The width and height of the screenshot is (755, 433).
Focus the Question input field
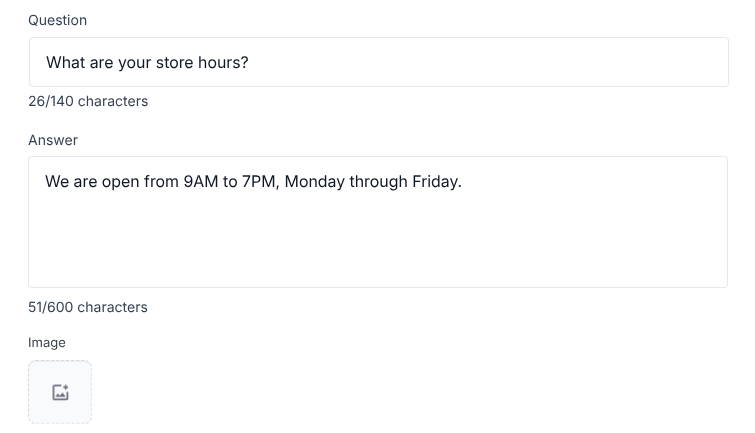tap(378, 62)
